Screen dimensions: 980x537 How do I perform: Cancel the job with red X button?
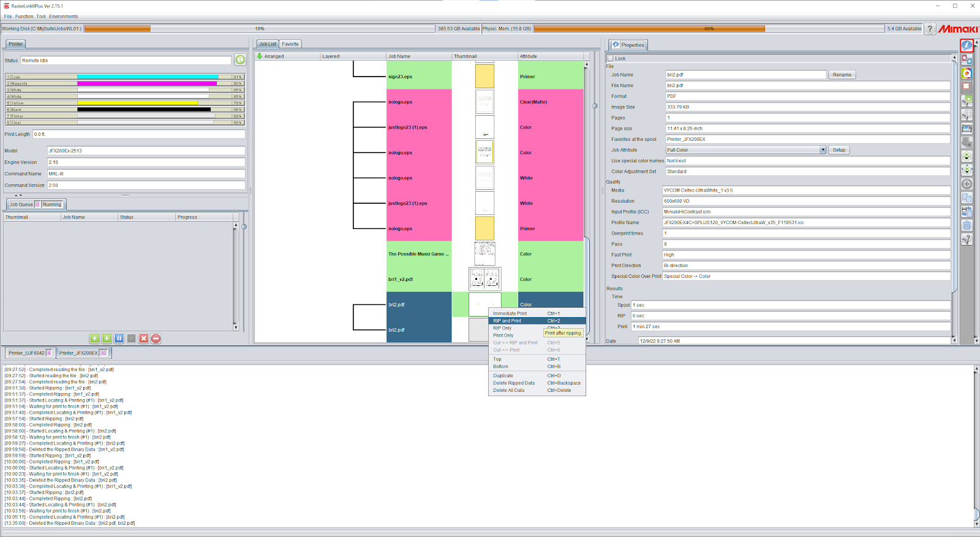click(143, 339)
